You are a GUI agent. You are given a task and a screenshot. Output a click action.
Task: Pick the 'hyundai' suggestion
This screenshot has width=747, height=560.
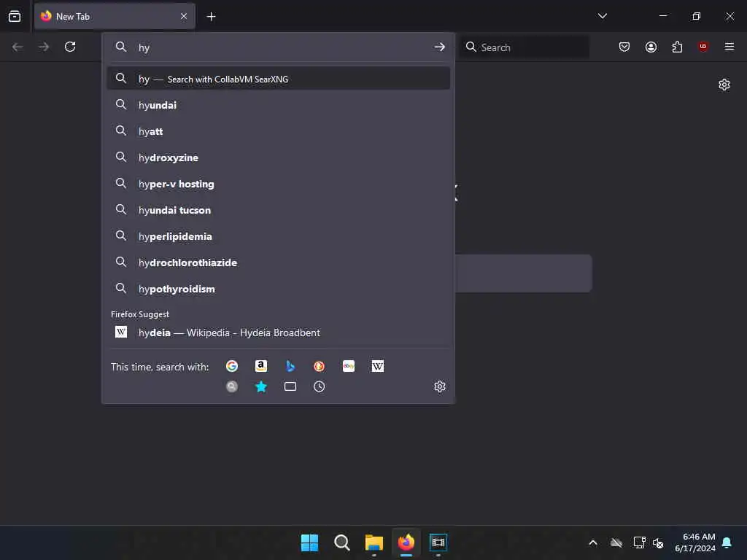click(278, 105)
